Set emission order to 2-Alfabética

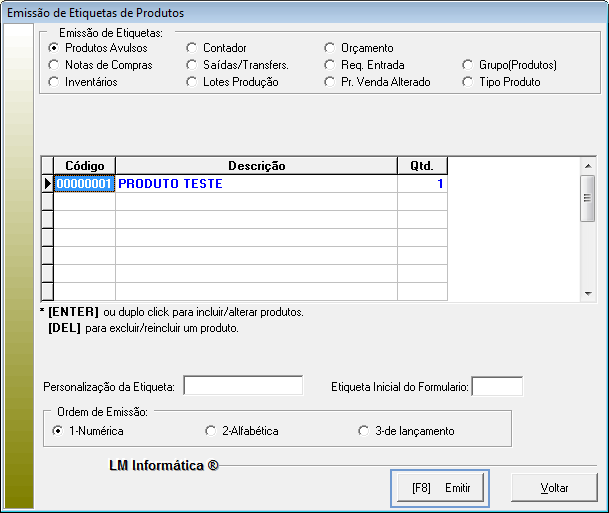click(x=210, y=431)
